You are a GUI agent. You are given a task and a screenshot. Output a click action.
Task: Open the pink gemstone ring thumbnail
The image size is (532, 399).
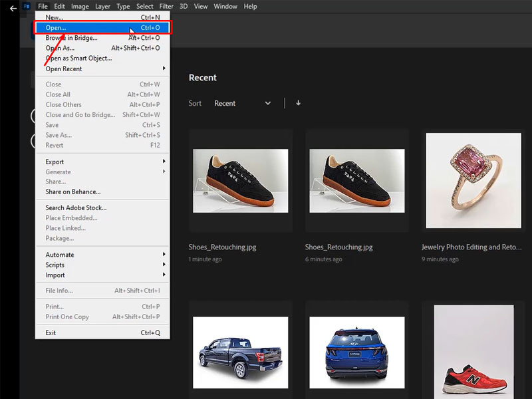coord(473,180)
